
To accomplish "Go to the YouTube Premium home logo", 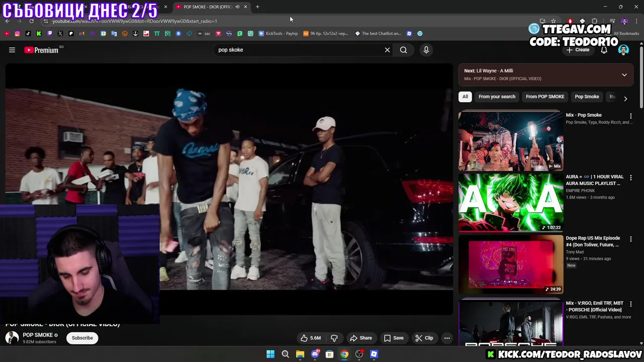I will [42, 50].
